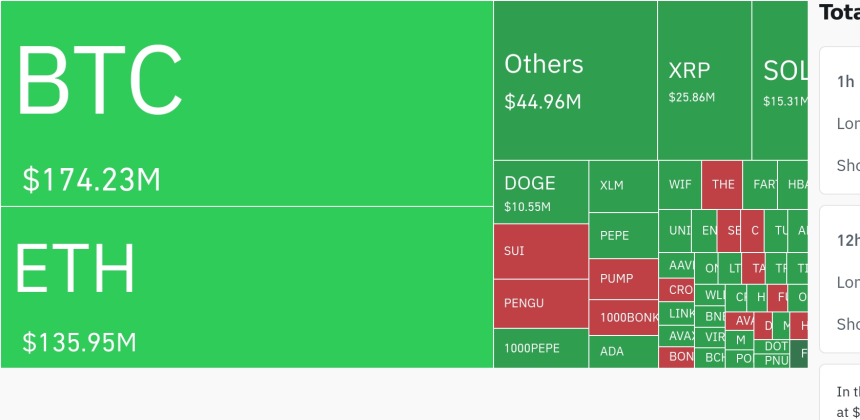
Task: Select the XLM tile
Action: click(622, 186)
